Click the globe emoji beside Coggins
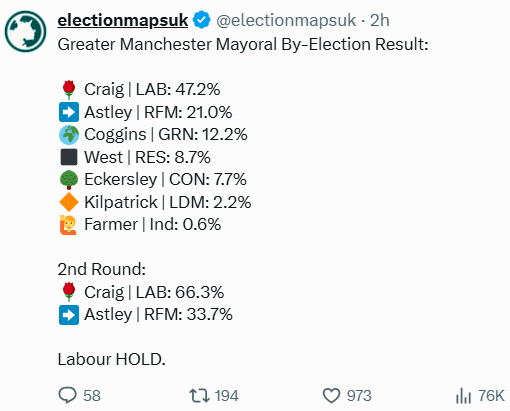Image resolution: width=510 pixels, height=411 pixels. [x=69, y=135]
